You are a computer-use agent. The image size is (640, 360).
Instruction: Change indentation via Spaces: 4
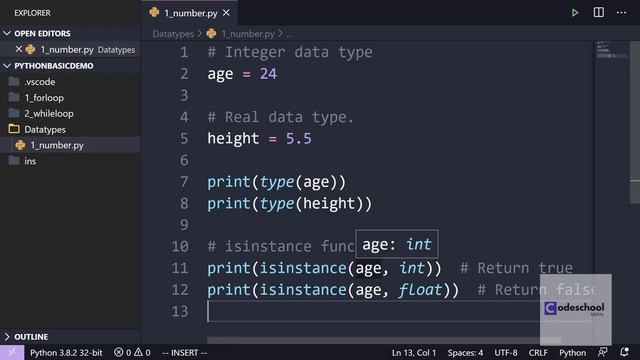point(465,353)
